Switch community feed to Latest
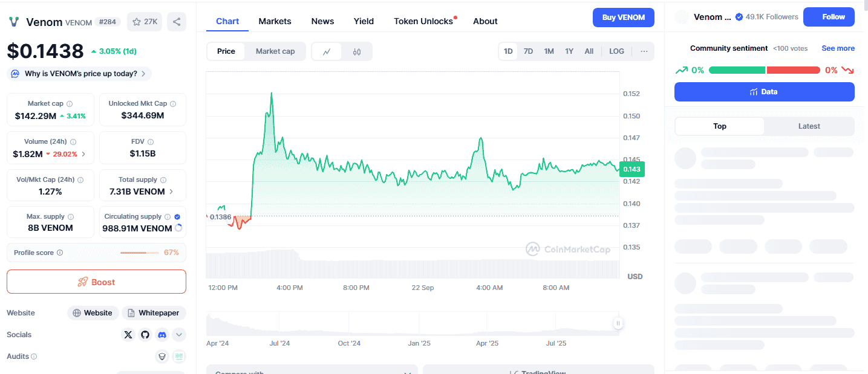 pyautogui.click(x=809, y=126)
